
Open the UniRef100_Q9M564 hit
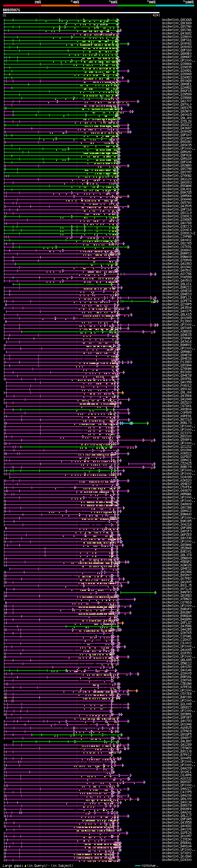pyautogui.click(x=177, y=196)
